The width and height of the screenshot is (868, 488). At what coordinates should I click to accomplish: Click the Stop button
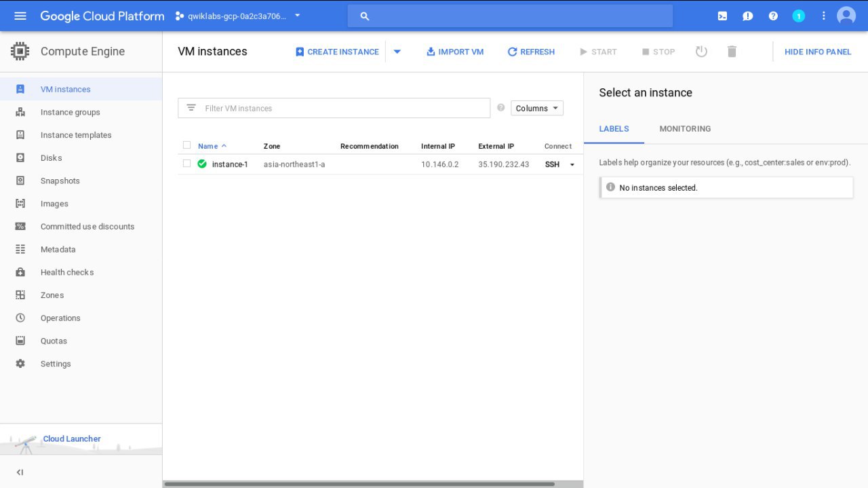pos(658,52)
